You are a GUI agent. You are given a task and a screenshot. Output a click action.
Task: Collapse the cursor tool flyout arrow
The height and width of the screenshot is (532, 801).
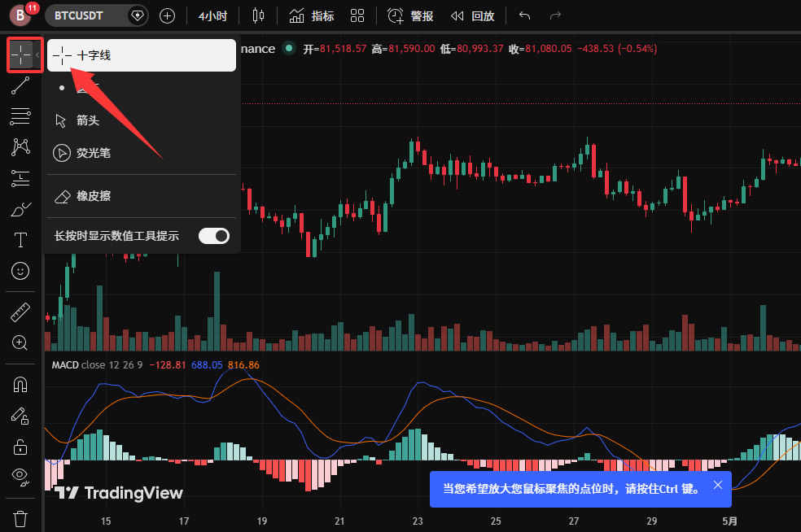(37, 55)
